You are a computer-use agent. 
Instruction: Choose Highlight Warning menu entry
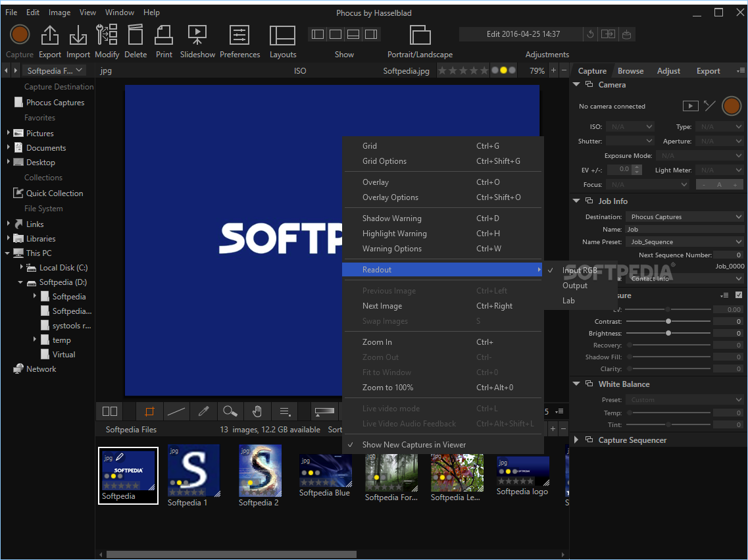tap(442, 234)
